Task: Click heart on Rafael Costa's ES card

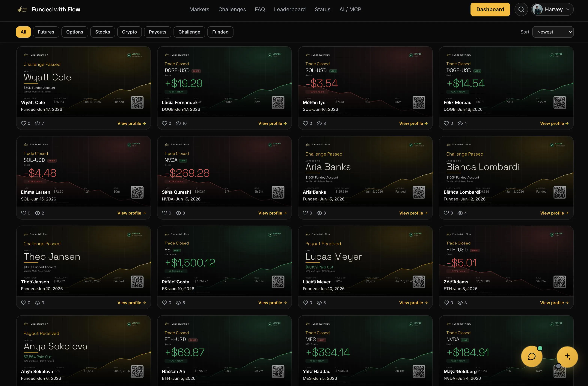Action: [x=165, y=303]
